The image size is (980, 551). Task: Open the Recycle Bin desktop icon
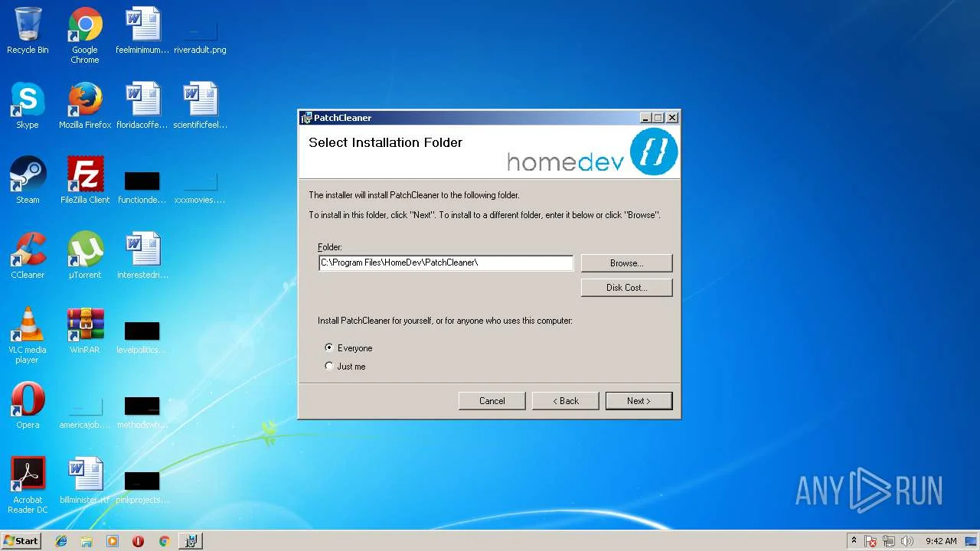coord(28,31)
